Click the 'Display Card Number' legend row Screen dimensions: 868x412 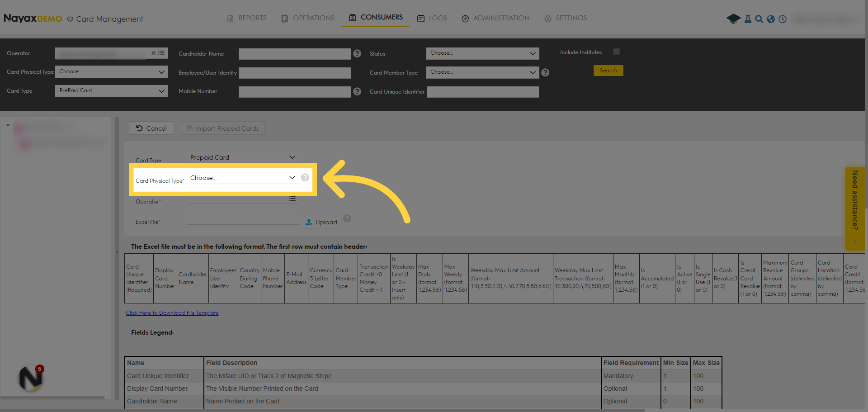[x=423, y=388]
